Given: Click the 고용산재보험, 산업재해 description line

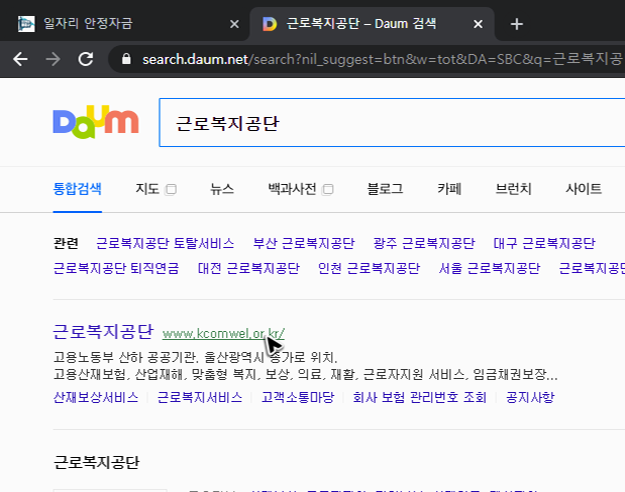Looking at the screenshot, I should 305,374.
